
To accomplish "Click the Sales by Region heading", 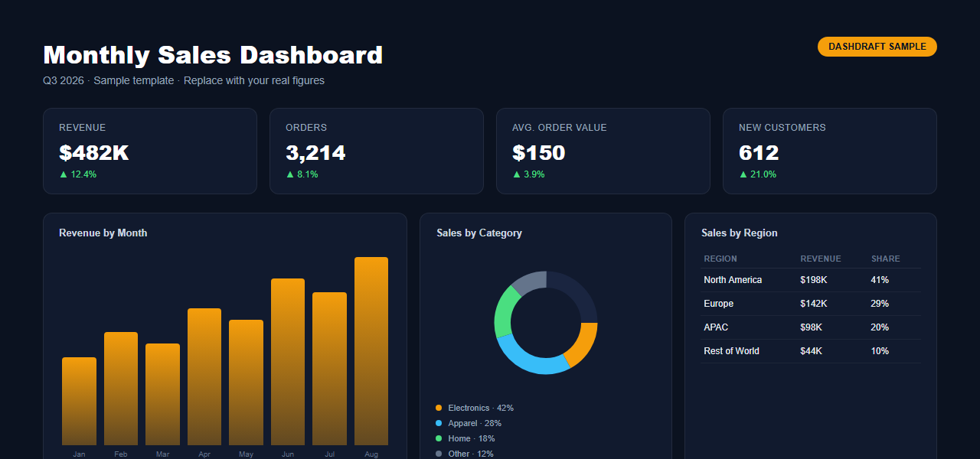I will click(x=740, y=233).
